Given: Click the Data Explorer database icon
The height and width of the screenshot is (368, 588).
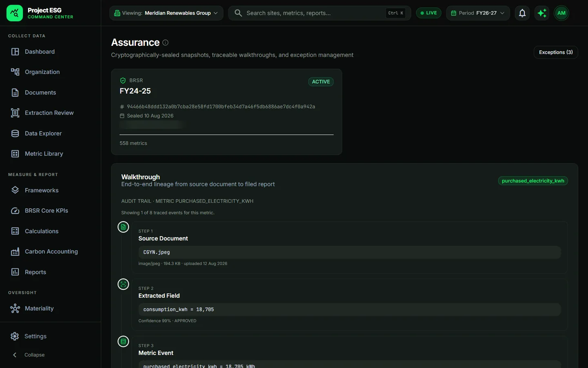Looking at the screenshot, I should pyautogui.click(x=15, y=133).
